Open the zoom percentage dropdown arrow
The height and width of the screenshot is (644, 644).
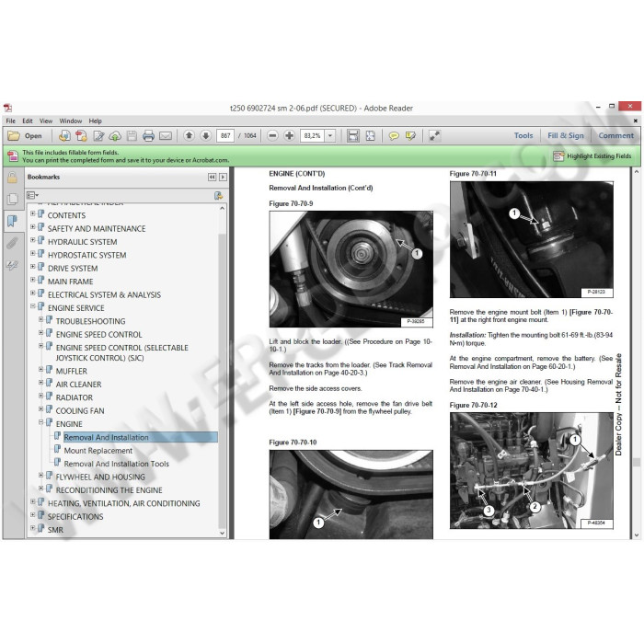pos(330,135)
